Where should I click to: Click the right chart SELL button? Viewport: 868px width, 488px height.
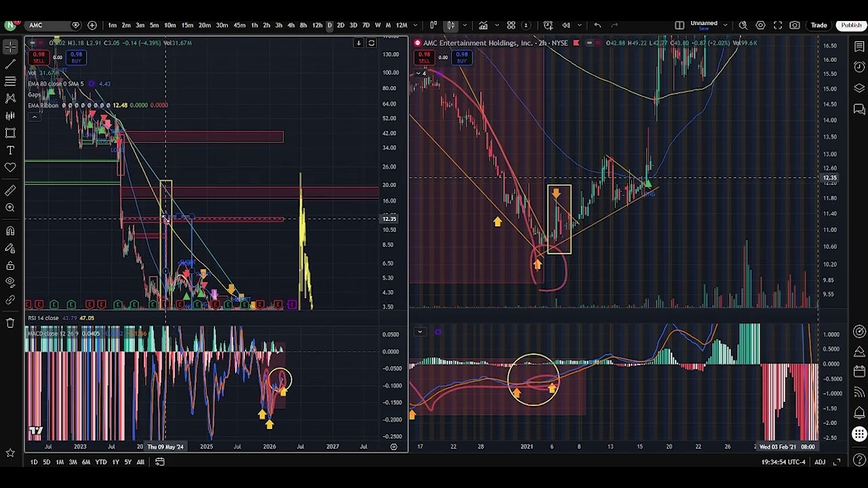point(424,58)
